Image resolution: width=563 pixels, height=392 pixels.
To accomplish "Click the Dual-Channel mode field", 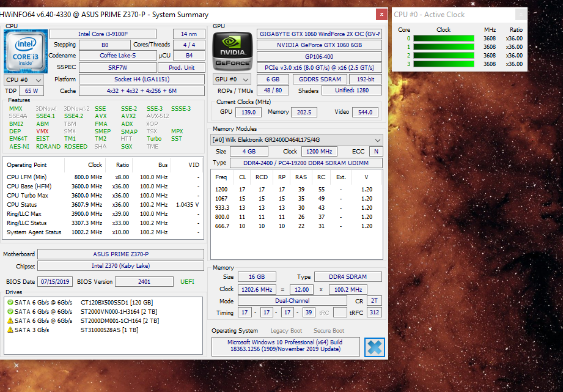I will pos(292,301).
